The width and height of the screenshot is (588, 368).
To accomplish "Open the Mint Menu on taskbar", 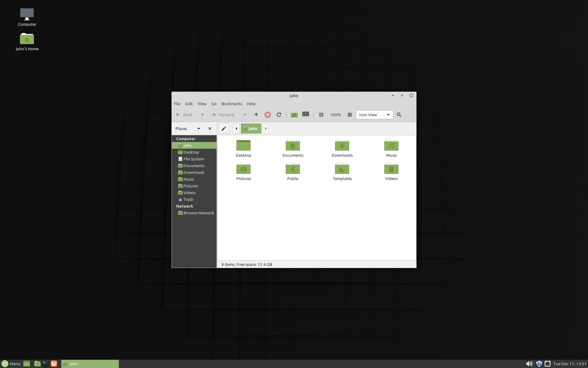I will 11,364.
